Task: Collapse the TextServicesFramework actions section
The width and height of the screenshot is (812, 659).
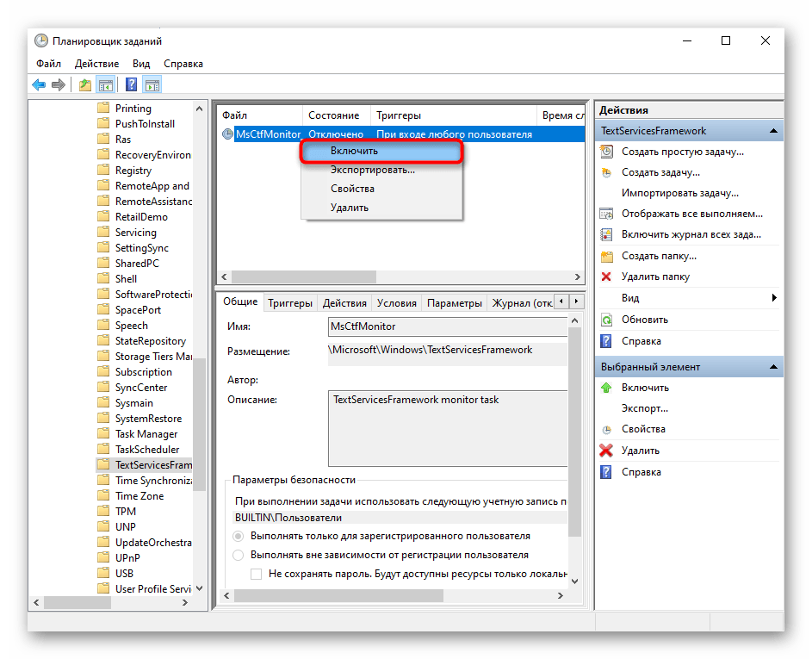Action: coord(774,131)
